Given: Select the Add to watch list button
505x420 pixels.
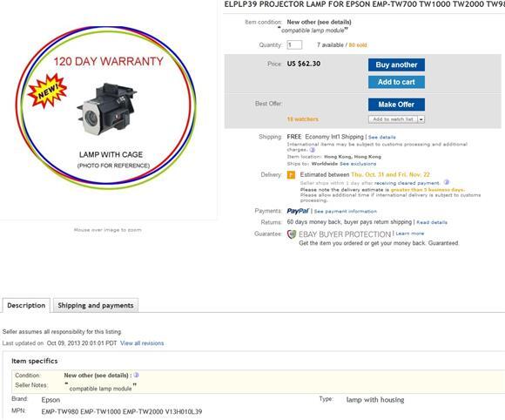Looking at the screenshot, I should [393, 119].
